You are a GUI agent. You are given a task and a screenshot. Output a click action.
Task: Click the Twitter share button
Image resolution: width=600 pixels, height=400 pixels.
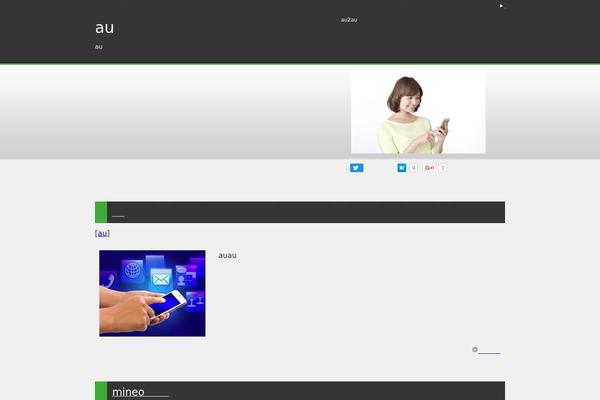[356, 168]
